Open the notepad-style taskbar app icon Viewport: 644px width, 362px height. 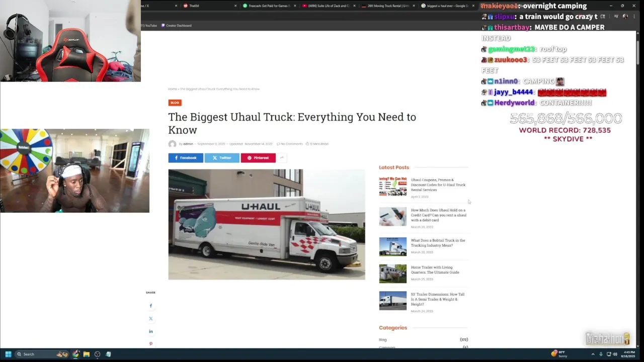(x=108, y=354)
